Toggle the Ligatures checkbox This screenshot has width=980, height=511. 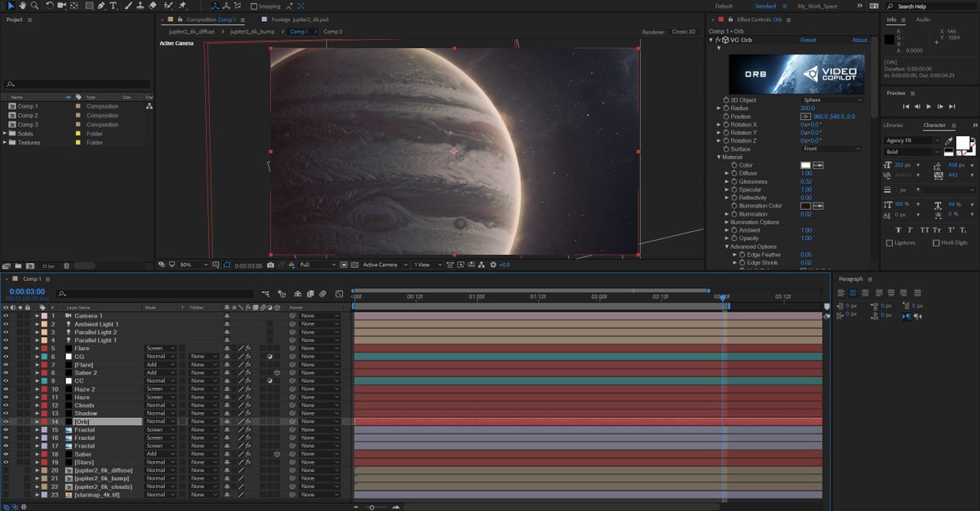coord(889,242)
